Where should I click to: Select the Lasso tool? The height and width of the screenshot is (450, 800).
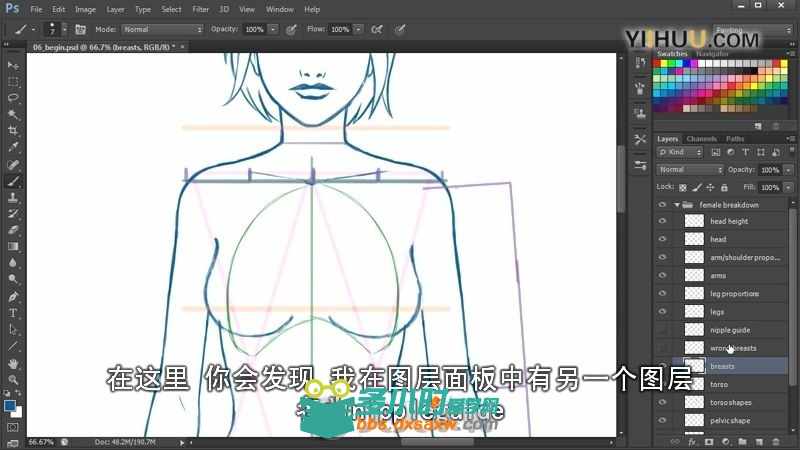[x=13, y=98]
